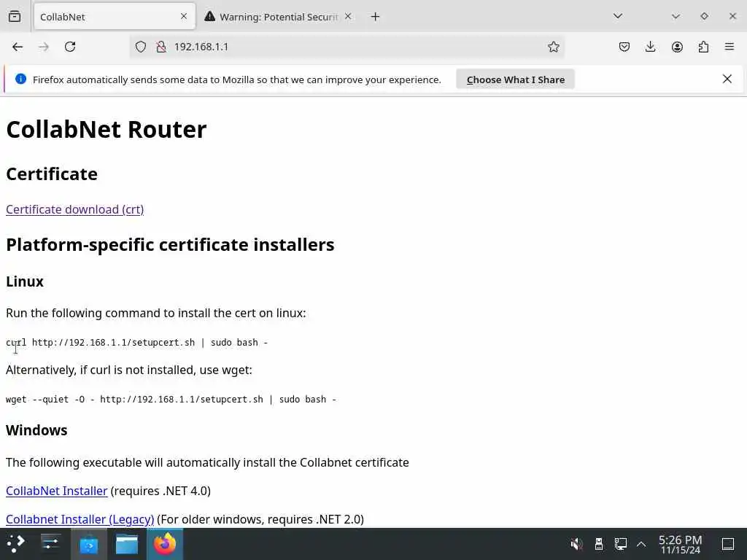Click the info icon in notification bar
747x560 pixels.
pos(20,79)
